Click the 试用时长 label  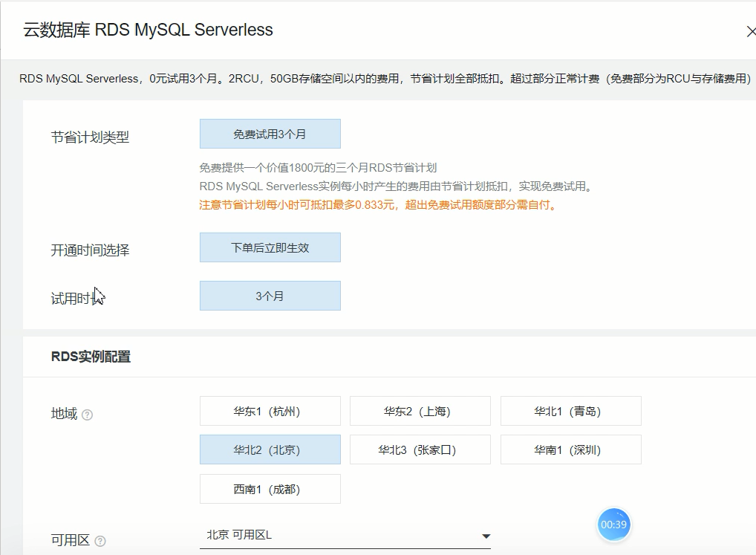pos(77,299)
